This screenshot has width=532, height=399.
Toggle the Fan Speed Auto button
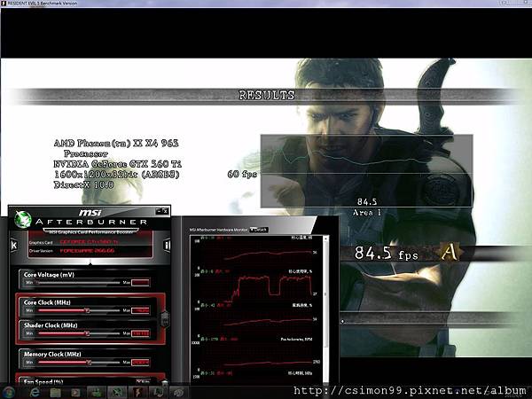click(x=143, y=381)
